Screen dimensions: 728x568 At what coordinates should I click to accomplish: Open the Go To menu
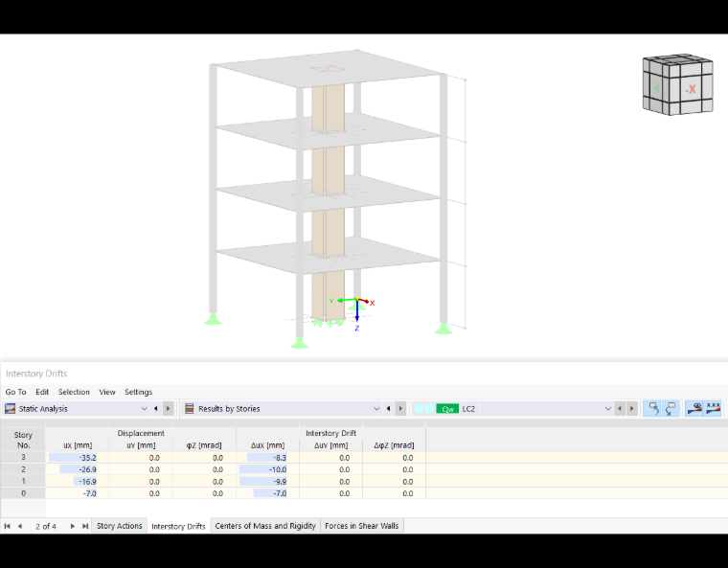(x=15, y=392)
